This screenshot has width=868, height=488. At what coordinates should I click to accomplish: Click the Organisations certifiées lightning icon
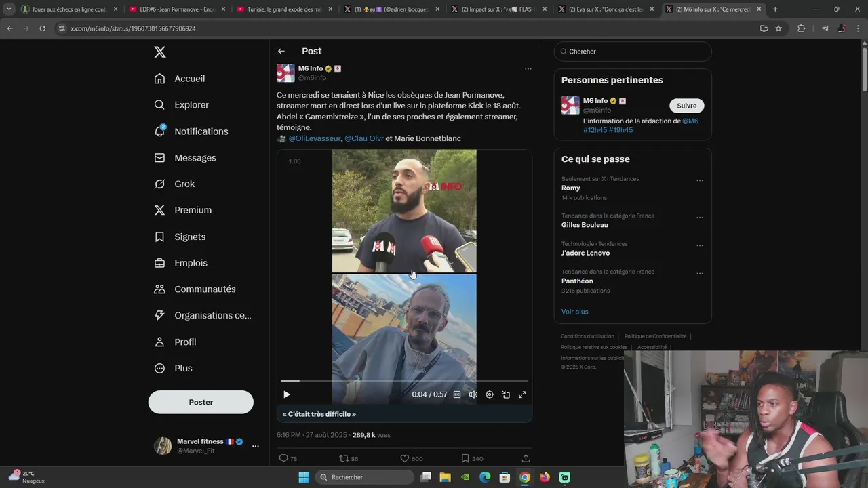(159, 315)
